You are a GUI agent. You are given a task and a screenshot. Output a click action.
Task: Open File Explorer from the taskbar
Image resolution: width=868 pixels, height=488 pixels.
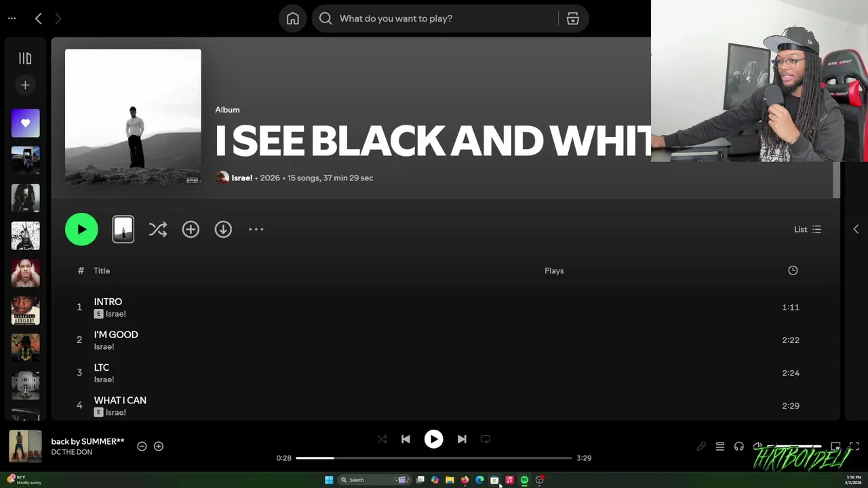[x=450, y=480]
